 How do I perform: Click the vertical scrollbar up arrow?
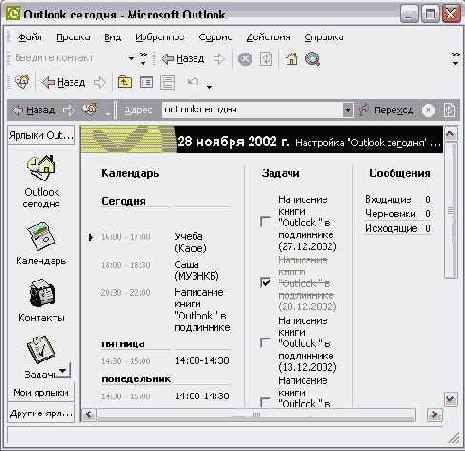point(451,134)
